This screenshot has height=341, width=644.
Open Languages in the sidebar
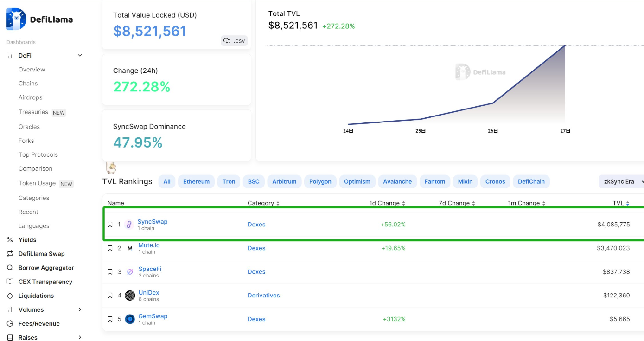[x=34, y=226]
